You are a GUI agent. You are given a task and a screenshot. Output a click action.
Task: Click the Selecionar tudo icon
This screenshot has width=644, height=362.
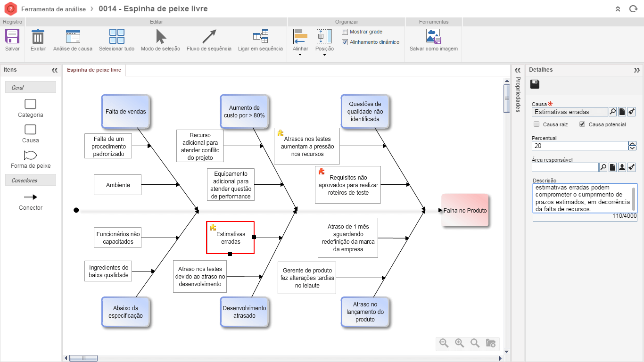pyautogui.click(x=116, y=37)
